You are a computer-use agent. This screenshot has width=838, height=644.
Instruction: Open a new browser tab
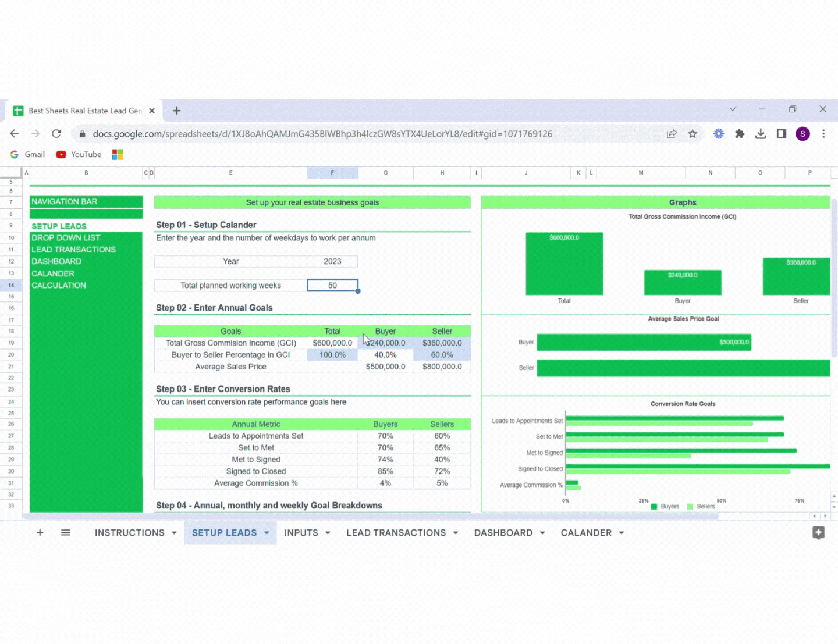(177, 111)
